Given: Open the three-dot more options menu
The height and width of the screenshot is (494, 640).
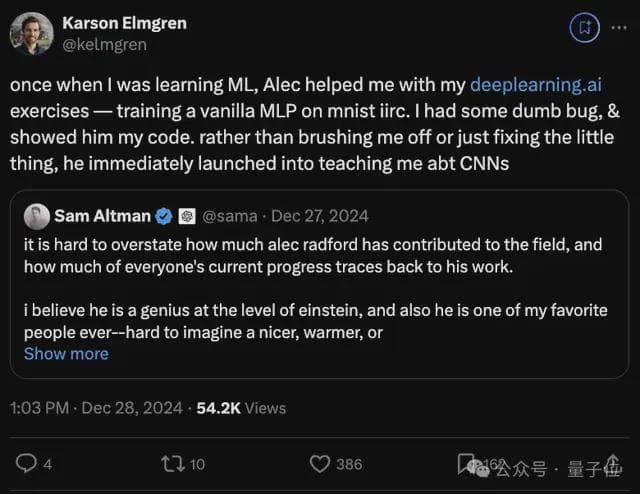Looking at the screenshot, I should (x=618, y=28).
